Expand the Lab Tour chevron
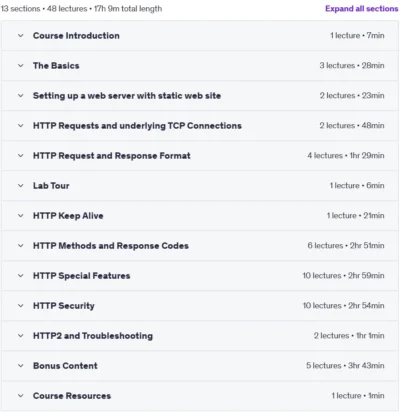400x412 pixels. 21,185
